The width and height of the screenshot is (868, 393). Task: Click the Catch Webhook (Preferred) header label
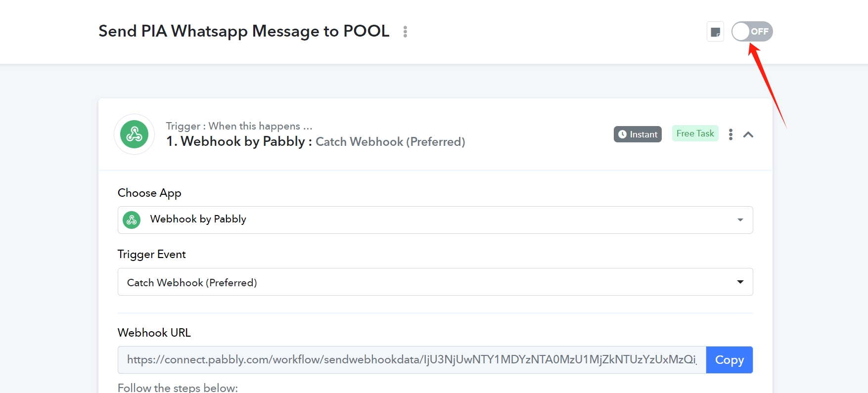point(390,142)
